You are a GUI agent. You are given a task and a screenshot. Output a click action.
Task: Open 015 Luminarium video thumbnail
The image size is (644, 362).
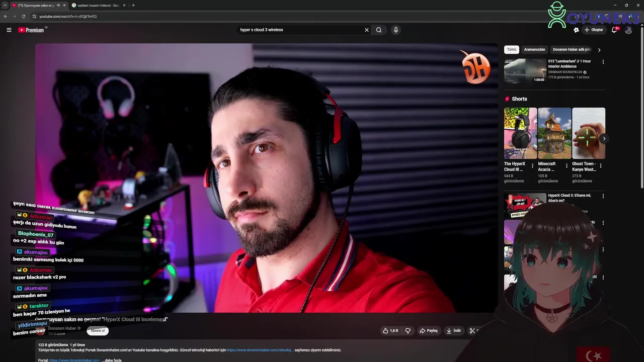tap(525, 71)
